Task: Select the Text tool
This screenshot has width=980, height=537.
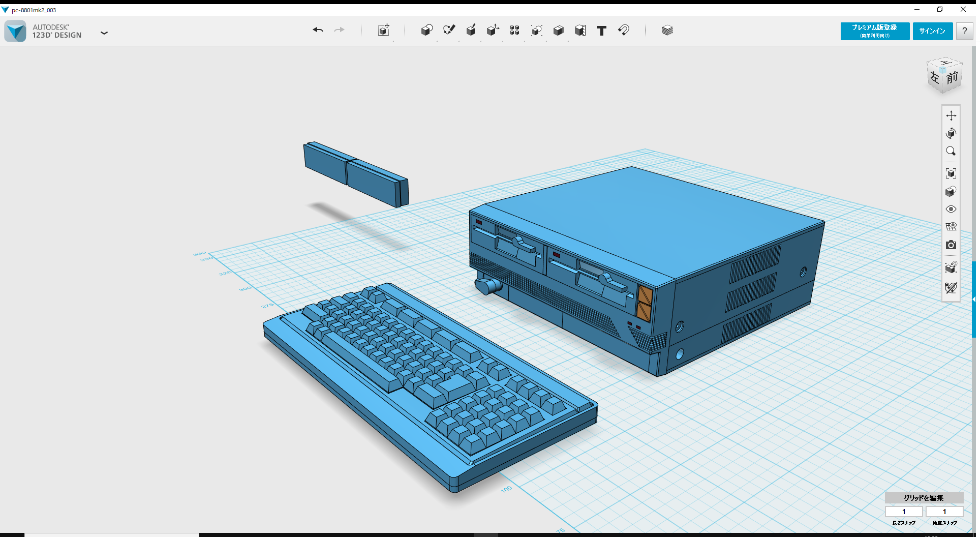Action: click(x=602, y=31)
